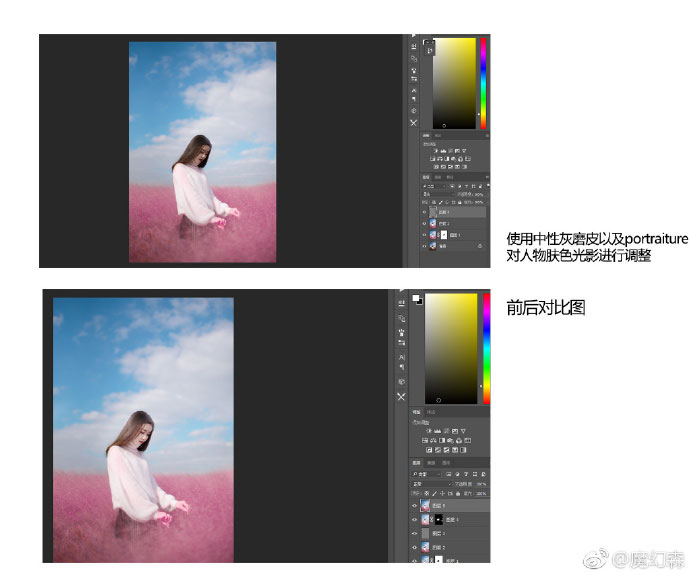The height and width of the screenshot is (576, 690).
Task: Click fill value field in lower Layers panel
Action: (x=480, y=494)
